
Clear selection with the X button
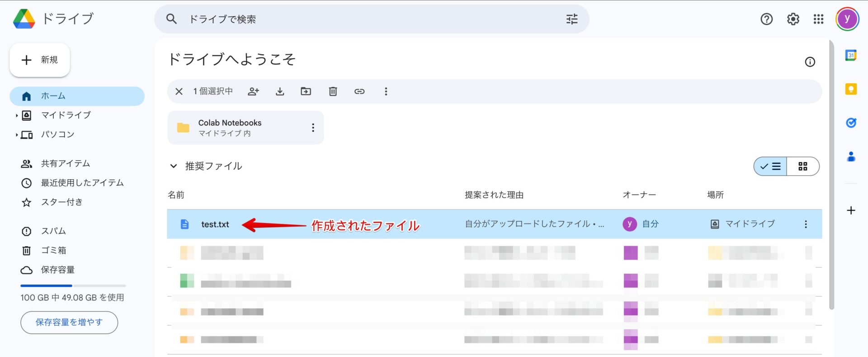(x=179, y=91)
